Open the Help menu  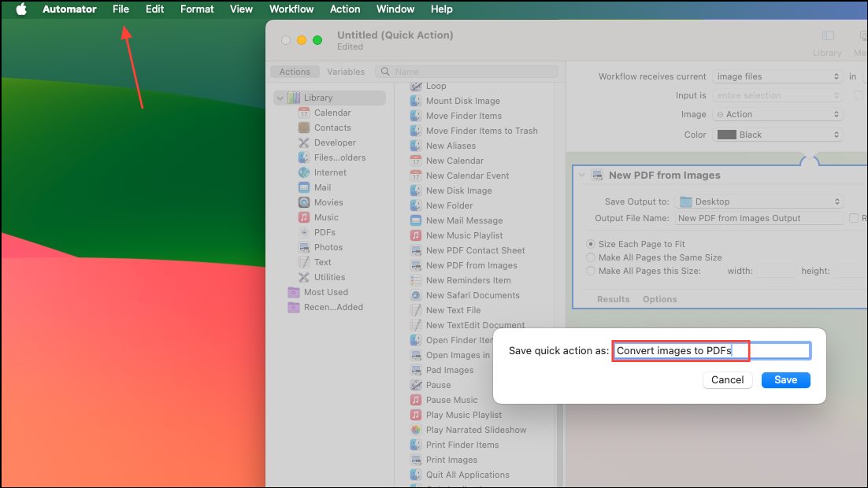coord(442,9)
